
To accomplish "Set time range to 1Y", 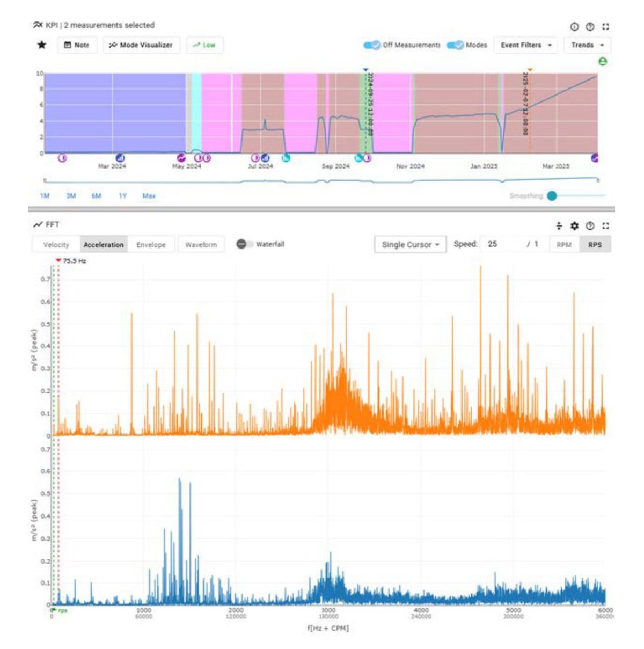I will (x=123, y=196).
